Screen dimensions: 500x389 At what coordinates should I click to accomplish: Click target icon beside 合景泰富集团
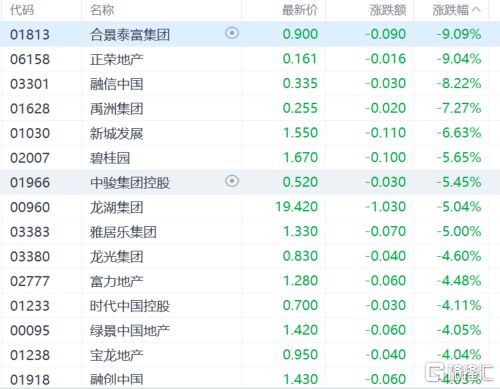click(x=232, y=33)
